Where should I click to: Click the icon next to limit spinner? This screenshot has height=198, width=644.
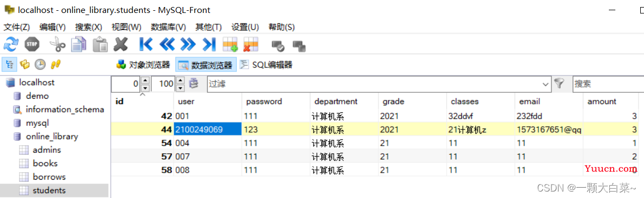(x=194, y=83)
